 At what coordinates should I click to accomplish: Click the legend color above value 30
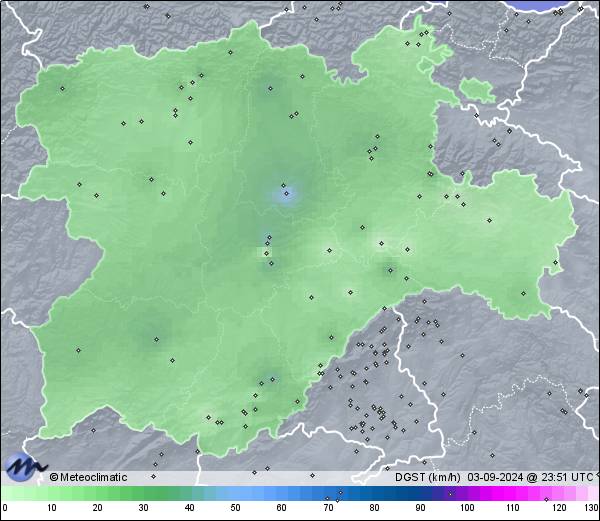pyautogui.click(x=143, y=493)
